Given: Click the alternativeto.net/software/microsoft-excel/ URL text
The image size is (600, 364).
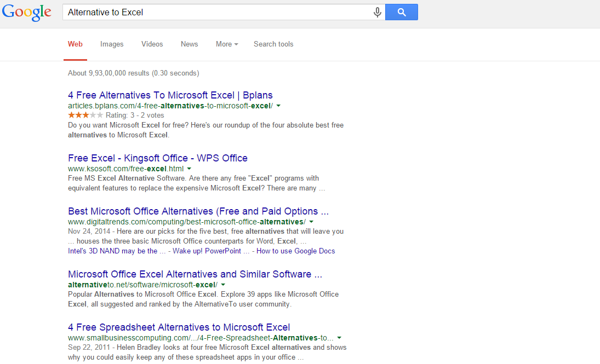Looking at the screenshot, I should pyautogui.click(x=142, y=285).
